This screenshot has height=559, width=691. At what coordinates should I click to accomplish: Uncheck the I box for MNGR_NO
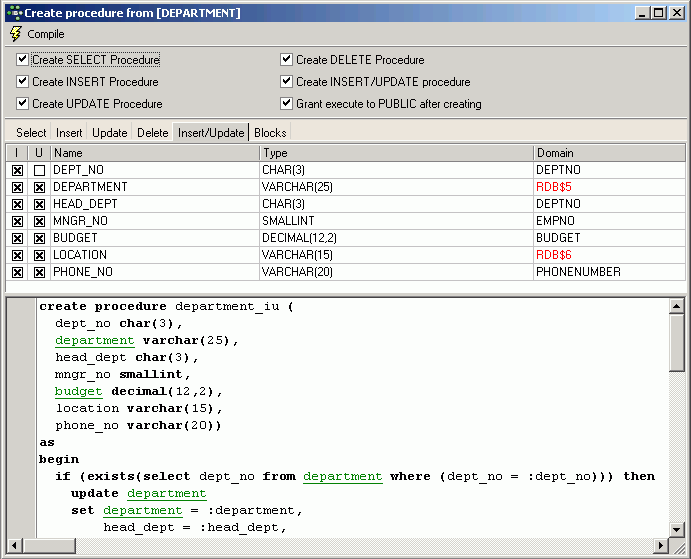tap(17, 221)
